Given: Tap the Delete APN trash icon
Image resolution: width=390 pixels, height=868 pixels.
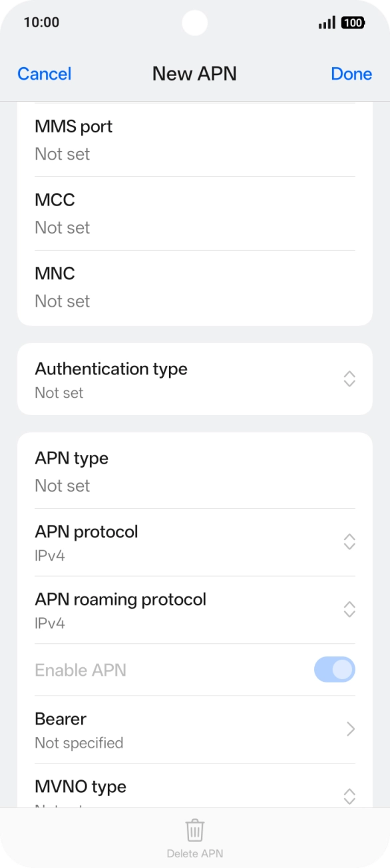Looking at the screenshot, I should (194, 831).
